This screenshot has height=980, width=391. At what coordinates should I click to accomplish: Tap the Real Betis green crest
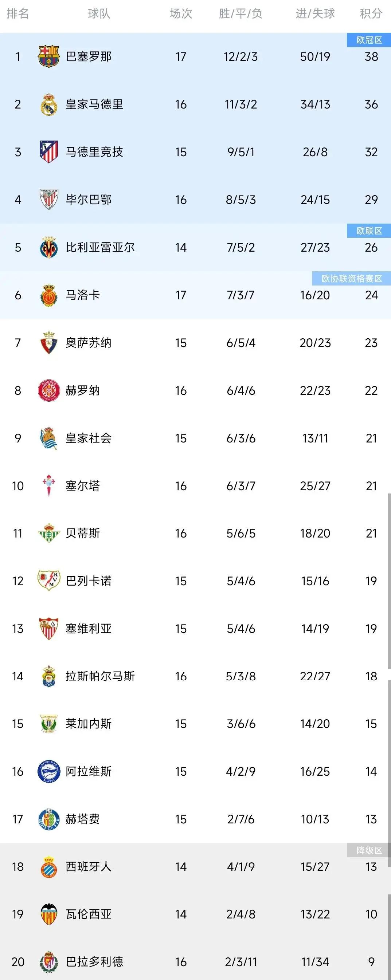tap(49, 533)
